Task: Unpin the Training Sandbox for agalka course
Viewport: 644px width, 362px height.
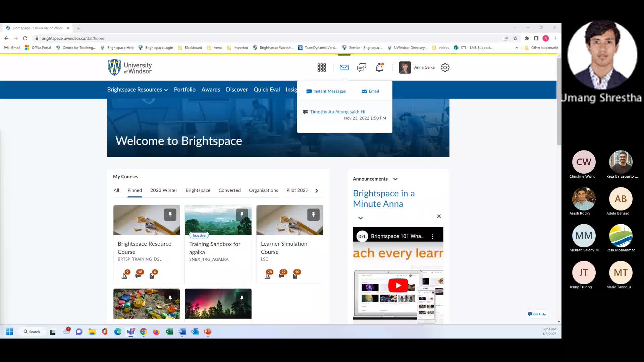Action: [x=242, y=215]
